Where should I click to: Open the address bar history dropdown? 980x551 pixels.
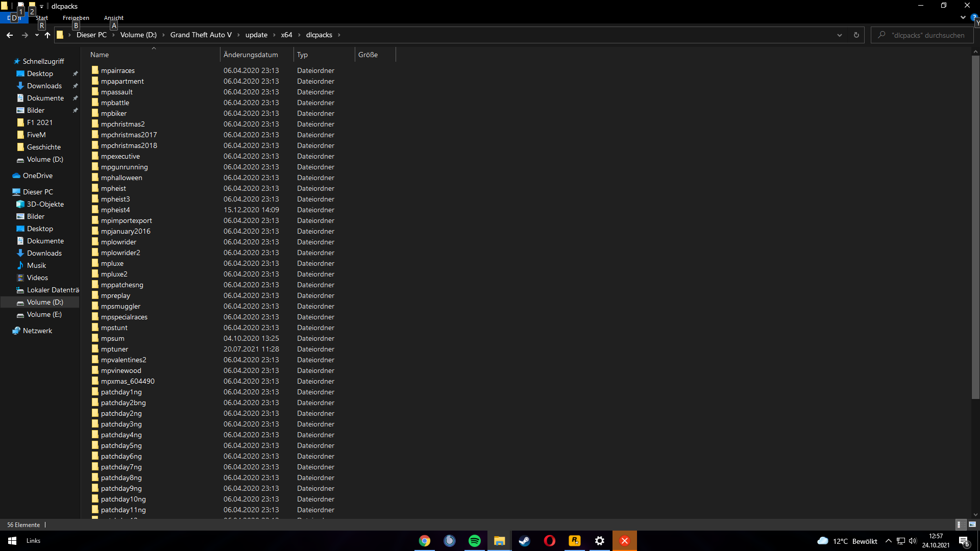(839, 35)
